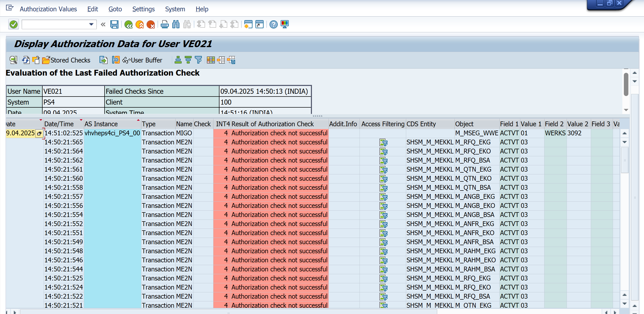Viewport: 644px width, 314px height.
Task: Click the green Enter checkmark button
Action: (x=14, y=24)
